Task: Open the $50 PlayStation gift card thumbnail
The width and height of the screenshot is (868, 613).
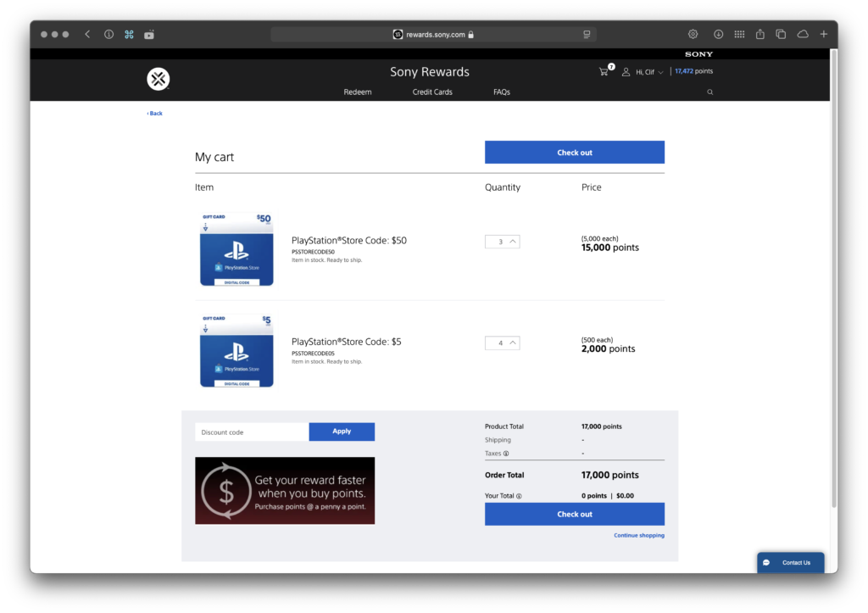Action: click(x=236, y=249)
